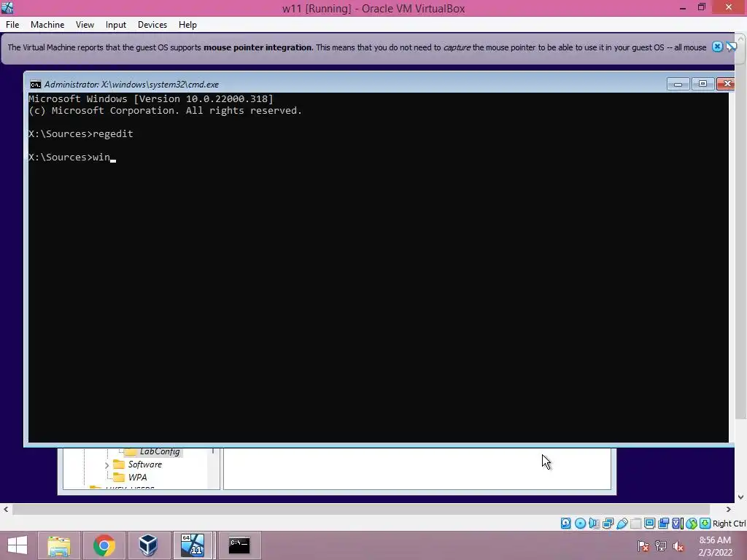Viewport: 747px width, 560px height.
Task: Click the Action Center flag tray icon
Action: 643,546
